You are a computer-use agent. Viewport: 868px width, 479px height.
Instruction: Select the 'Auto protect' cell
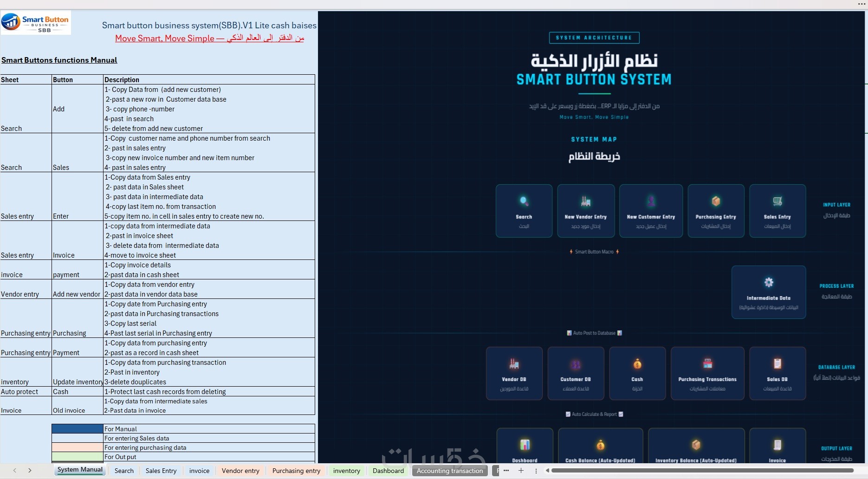[26, 391]
